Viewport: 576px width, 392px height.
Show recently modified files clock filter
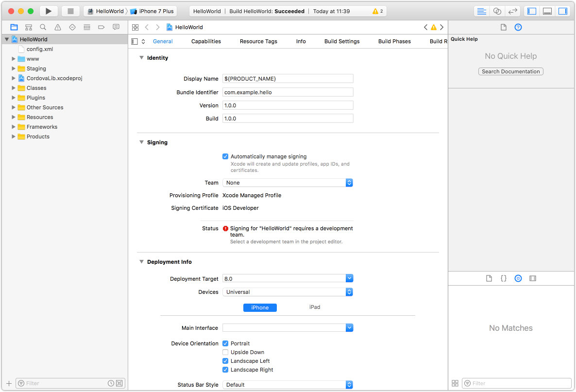coord(111,383)
